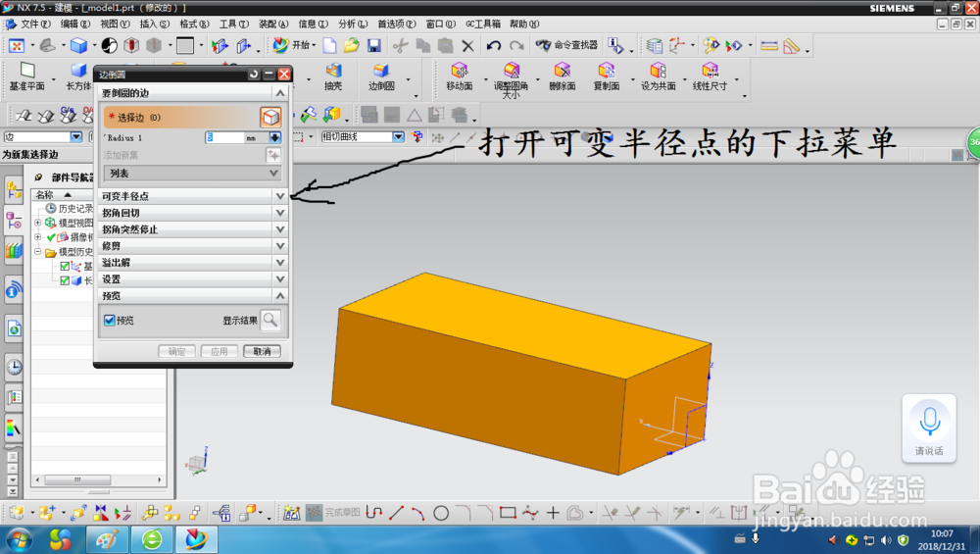
Task: Open the Edit (编辑) menu
Action: click(75, 24)
